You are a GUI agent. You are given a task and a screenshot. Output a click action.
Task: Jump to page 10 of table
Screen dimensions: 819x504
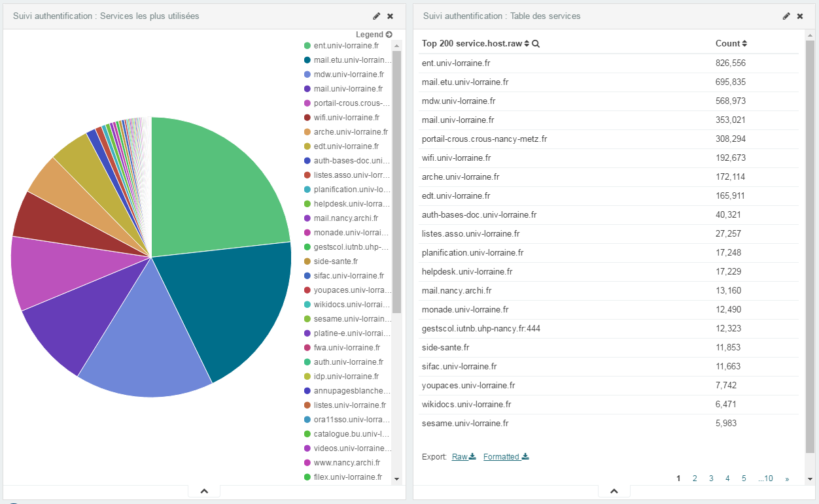[766, 479]
